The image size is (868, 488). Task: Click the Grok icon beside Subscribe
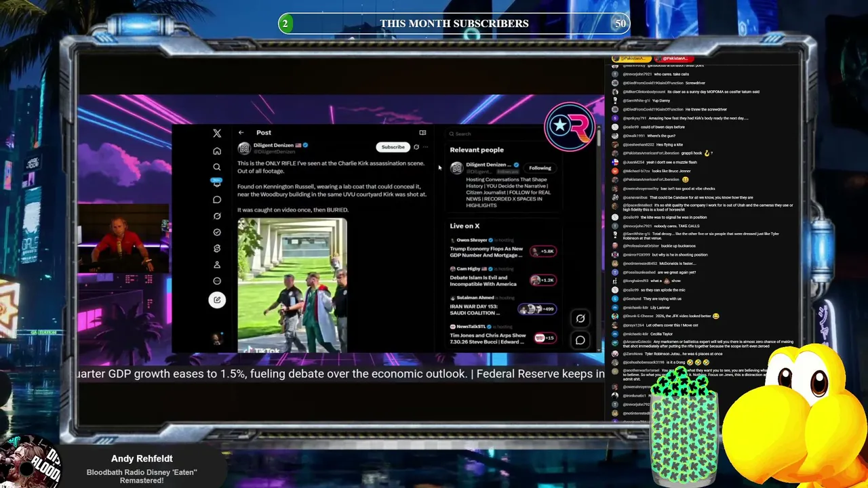coord(416,147)
